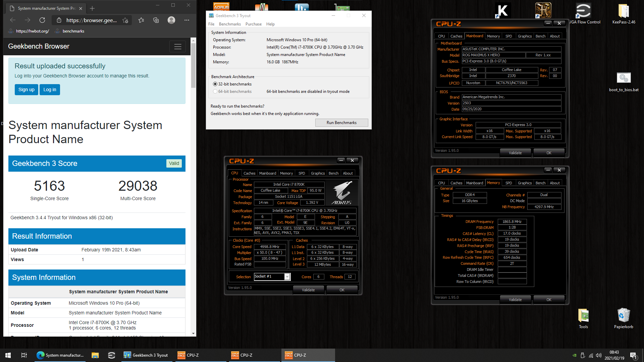Open the hwbot.org bookmark
644x362 pixels.
[29, 31]
